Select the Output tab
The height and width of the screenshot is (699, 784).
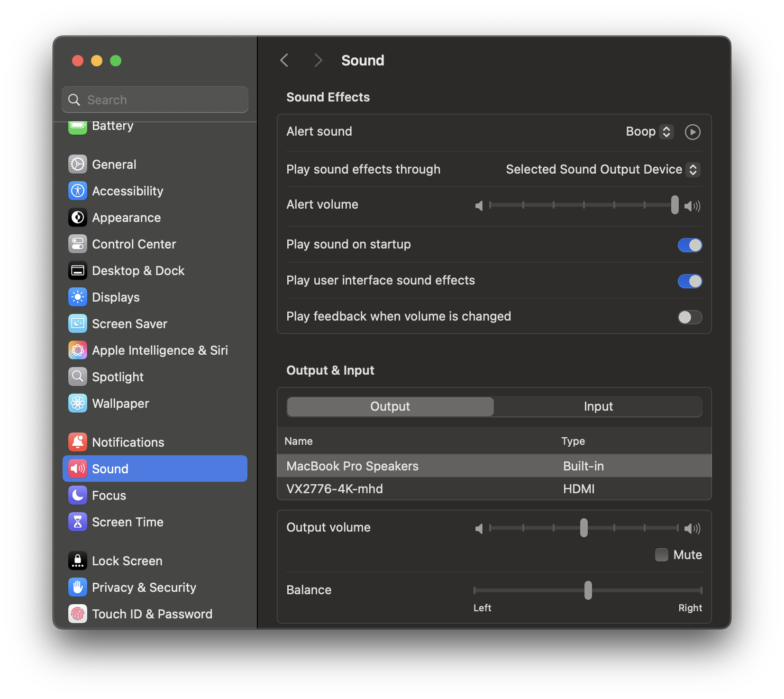390,406
